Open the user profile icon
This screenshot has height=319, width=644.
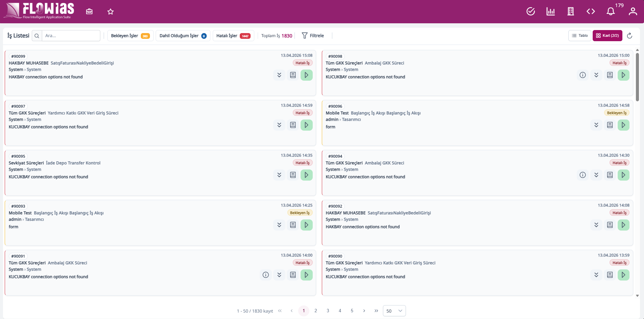[x=633, y=11]
